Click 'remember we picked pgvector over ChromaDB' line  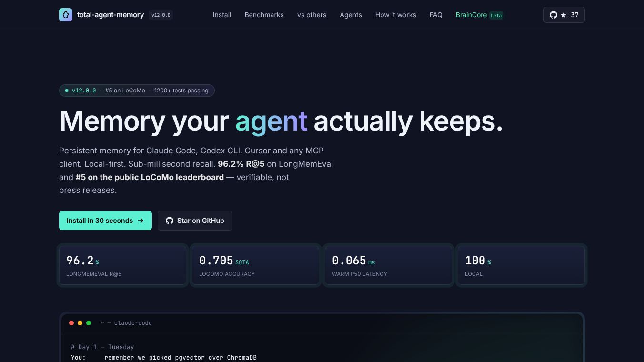pyautogui.click(x=181, y=358)
